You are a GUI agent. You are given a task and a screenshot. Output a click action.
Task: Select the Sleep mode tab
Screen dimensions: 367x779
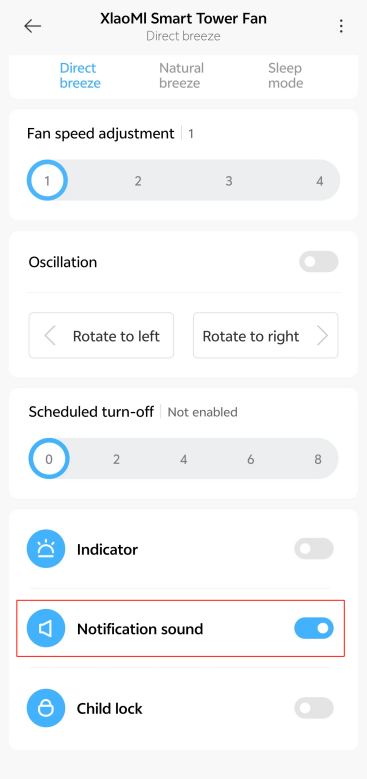coord(286,75)
